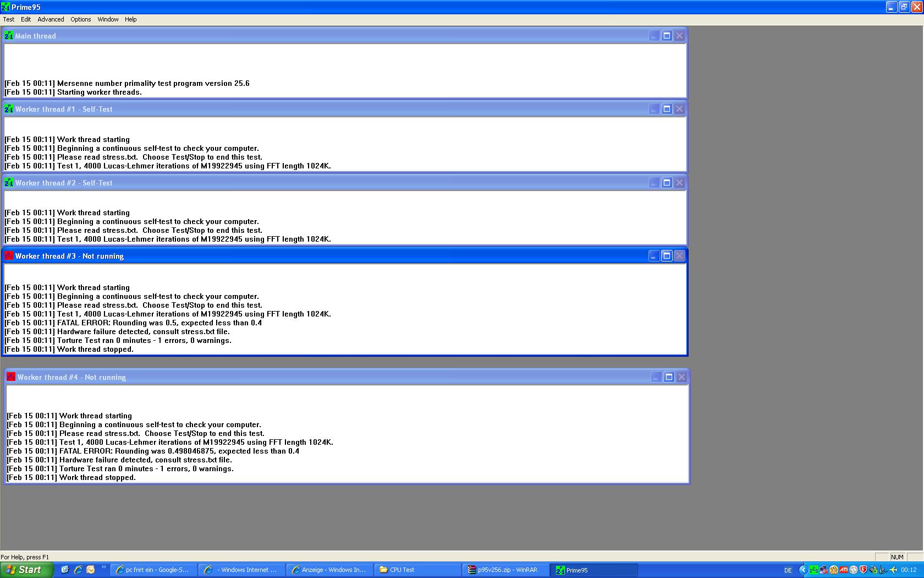
Task: Click Worker thread #2 green status icon
Action: pos(9,183)
